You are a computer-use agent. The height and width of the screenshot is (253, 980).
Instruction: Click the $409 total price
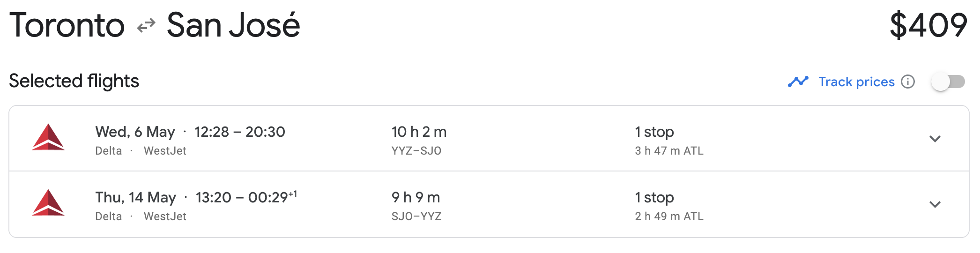928,25
